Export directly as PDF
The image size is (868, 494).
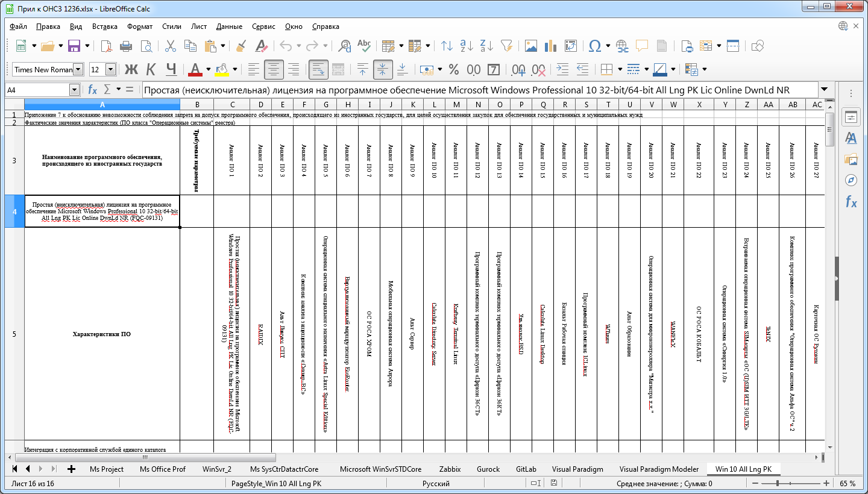tap(106, 46)
